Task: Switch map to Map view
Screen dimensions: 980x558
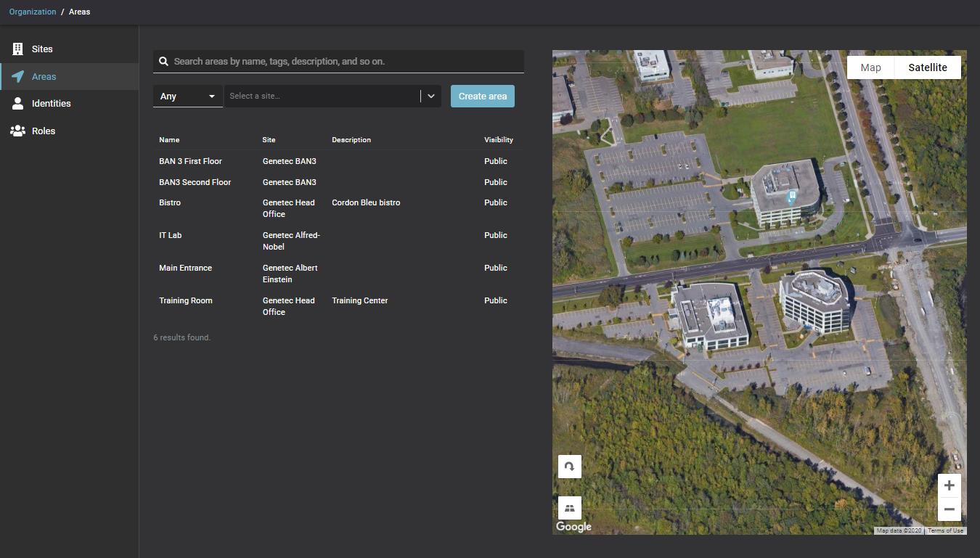Action: (x=870, y=67)
